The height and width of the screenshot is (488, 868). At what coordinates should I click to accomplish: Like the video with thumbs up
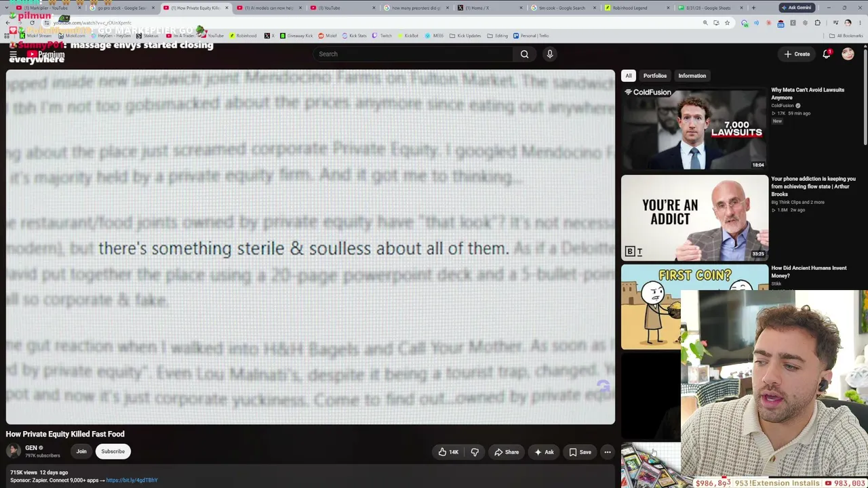(448, 452)
